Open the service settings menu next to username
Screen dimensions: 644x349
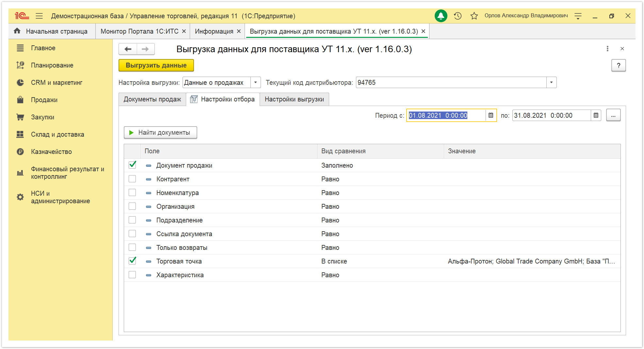[x=578, y=16]
